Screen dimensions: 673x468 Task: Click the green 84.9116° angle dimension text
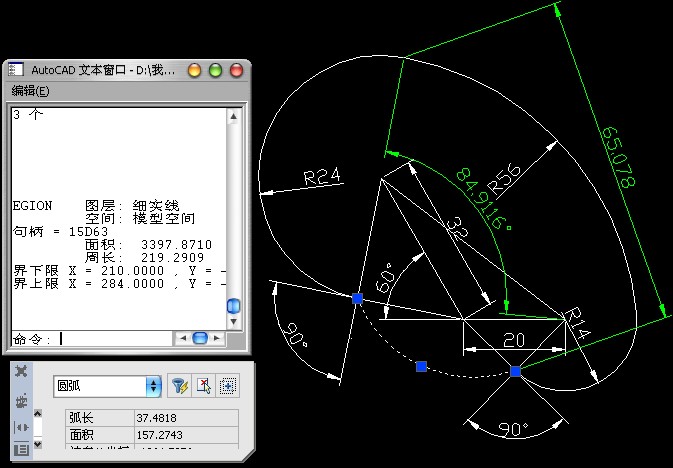pyautogui.click(x=483, y=200)
